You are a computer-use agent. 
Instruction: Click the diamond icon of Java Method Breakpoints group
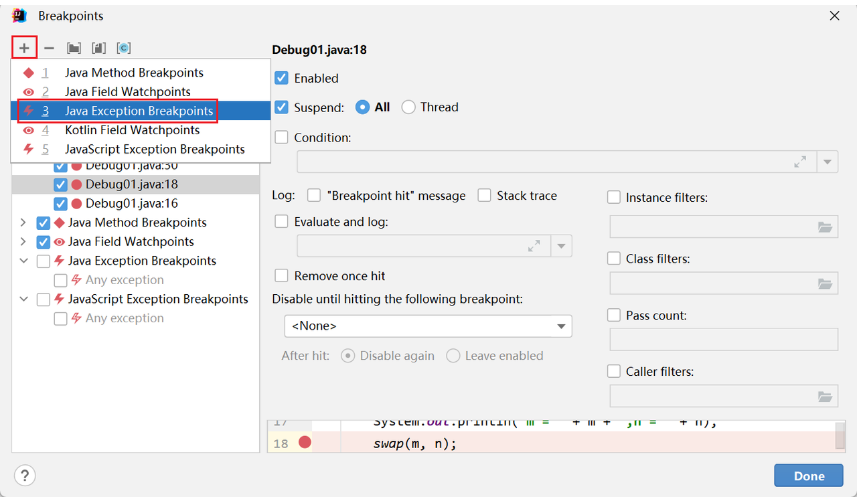pyautogui.click(x=60, y=223)
